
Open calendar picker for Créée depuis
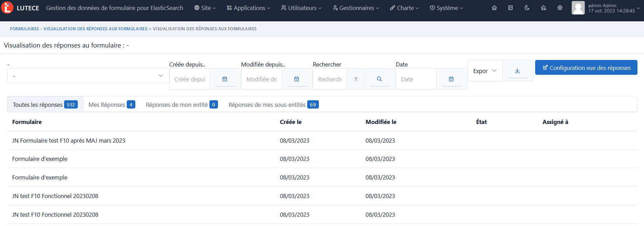[225, 79]
